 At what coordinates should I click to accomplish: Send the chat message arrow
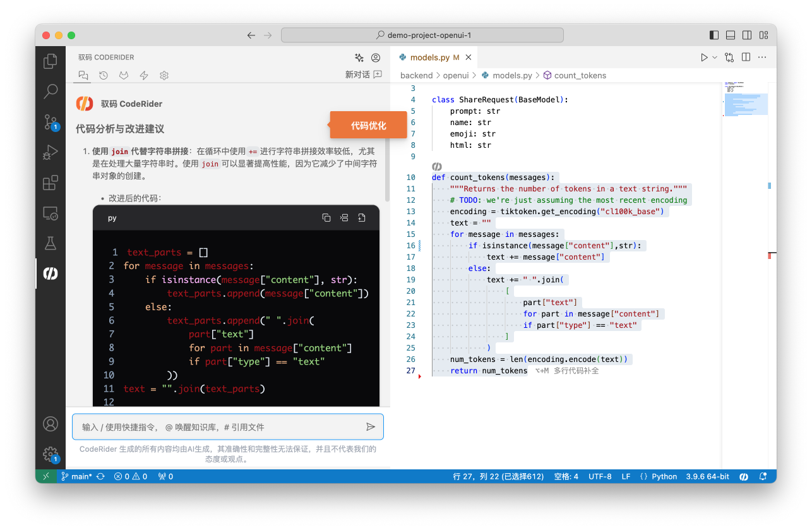[371, 427]
